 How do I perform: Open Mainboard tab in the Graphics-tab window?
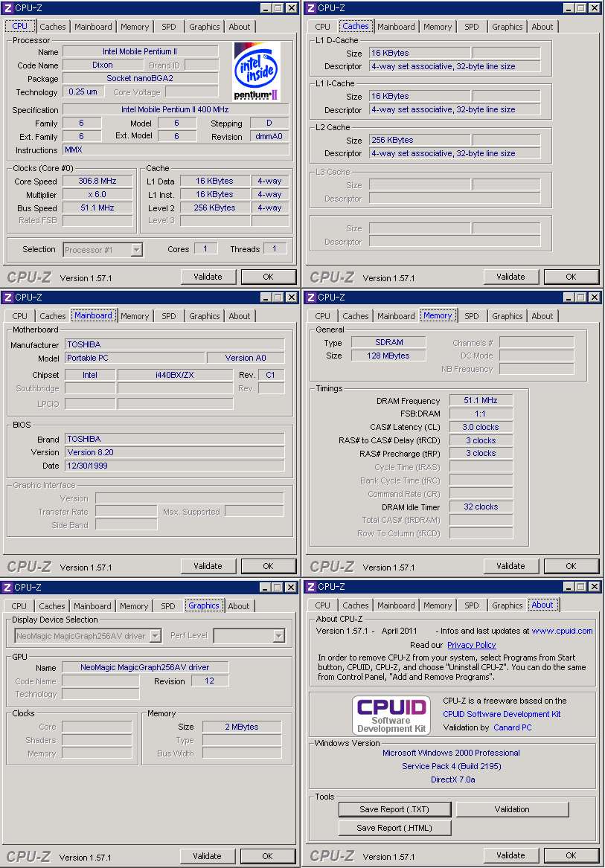pos(92,606)
